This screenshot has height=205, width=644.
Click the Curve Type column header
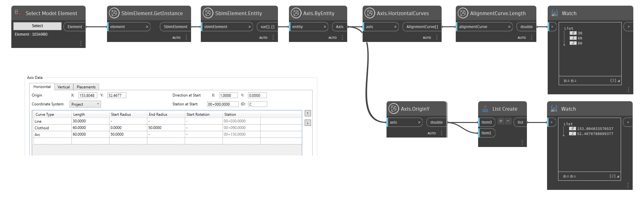(53, 114)
